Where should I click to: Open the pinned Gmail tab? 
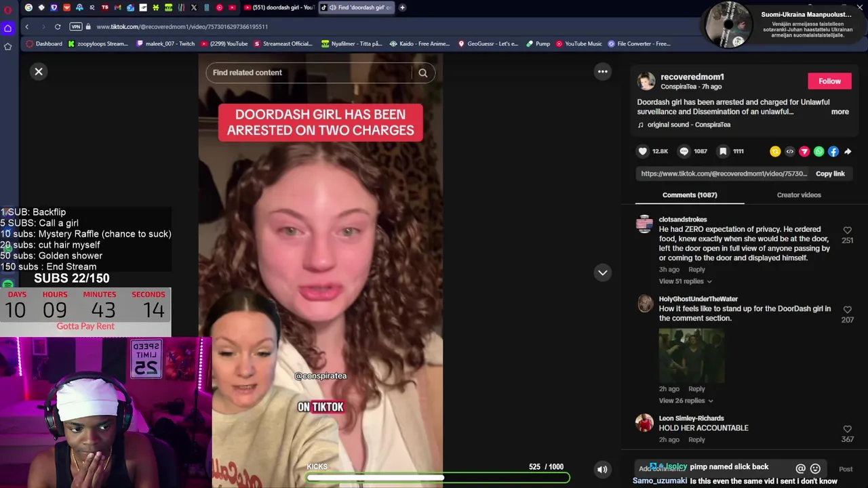(117, 7)
